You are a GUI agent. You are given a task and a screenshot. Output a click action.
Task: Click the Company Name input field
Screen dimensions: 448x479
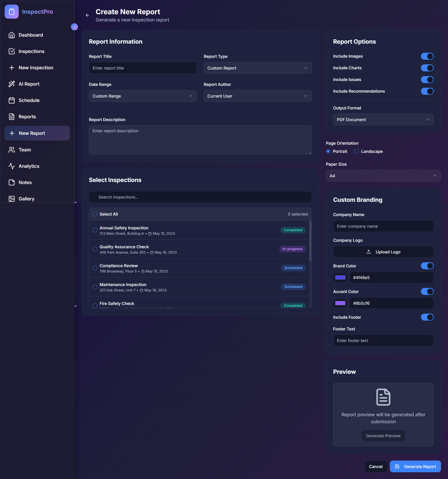[x=383, y=226]
